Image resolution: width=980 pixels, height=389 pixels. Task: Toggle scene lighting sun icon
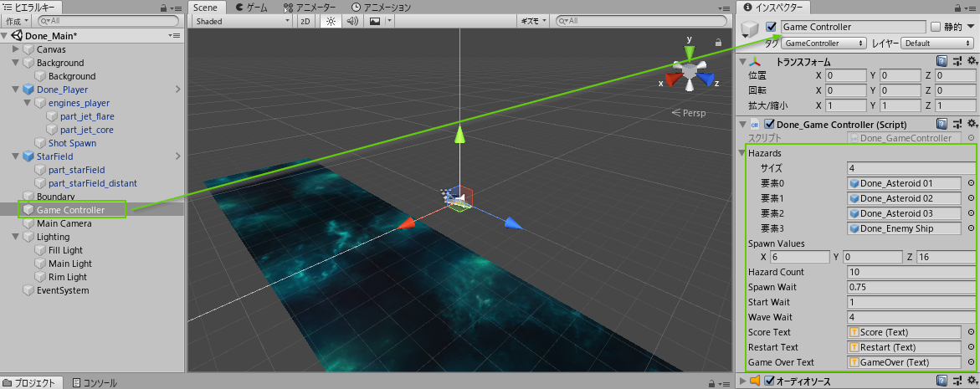[330, 21]
